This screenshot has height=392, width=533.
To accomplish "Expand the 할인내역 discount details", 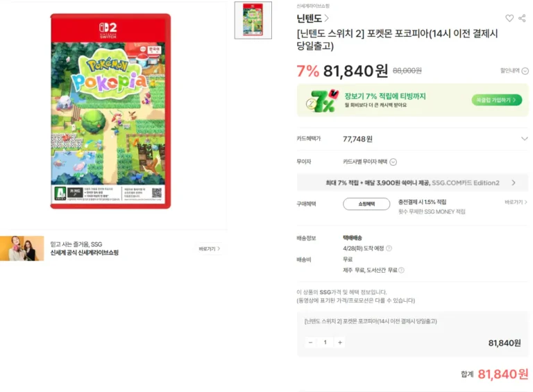I will [514, 71].
